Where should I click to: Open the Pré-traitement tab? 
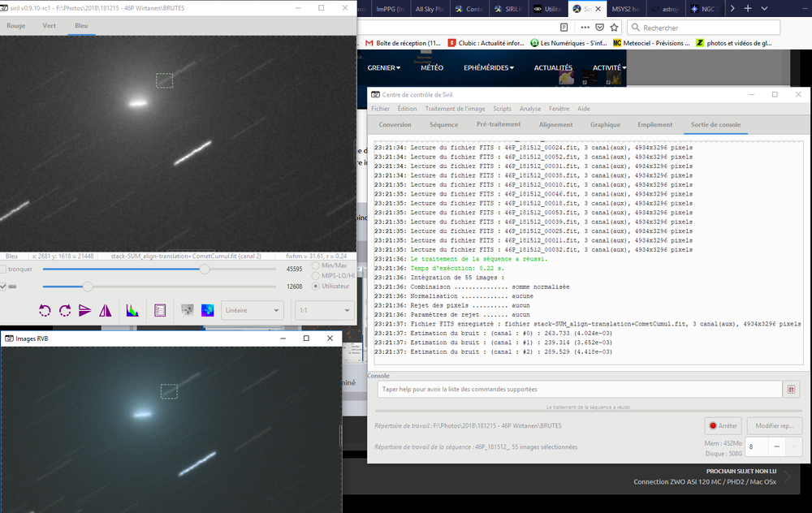pyautogui.click(x=499, y=124)
